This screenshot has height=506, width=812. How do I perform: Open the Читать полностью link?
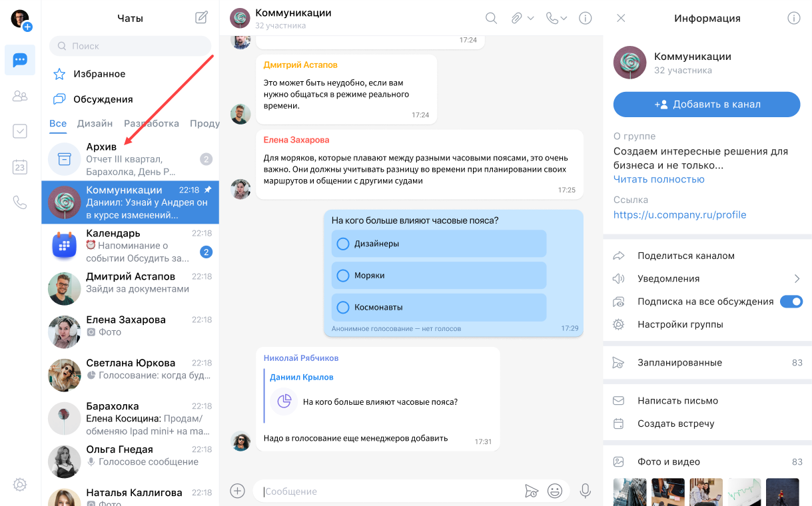[659, 179]
